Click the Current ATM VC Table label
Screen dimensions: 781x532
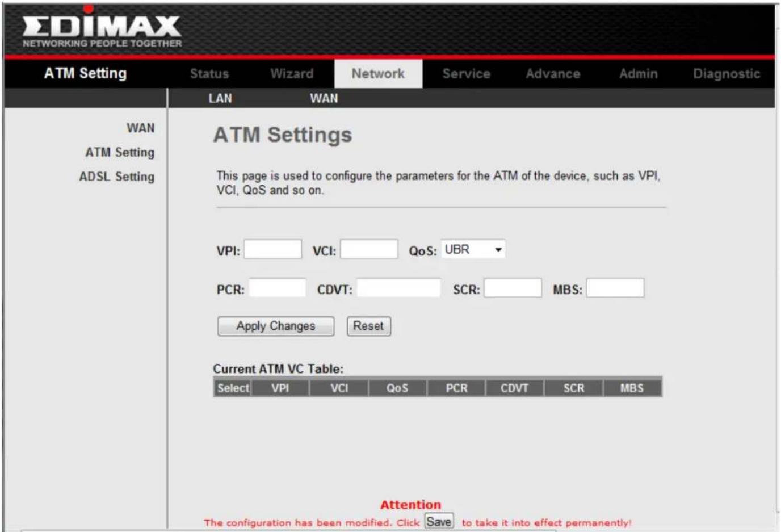pos(278,369)
